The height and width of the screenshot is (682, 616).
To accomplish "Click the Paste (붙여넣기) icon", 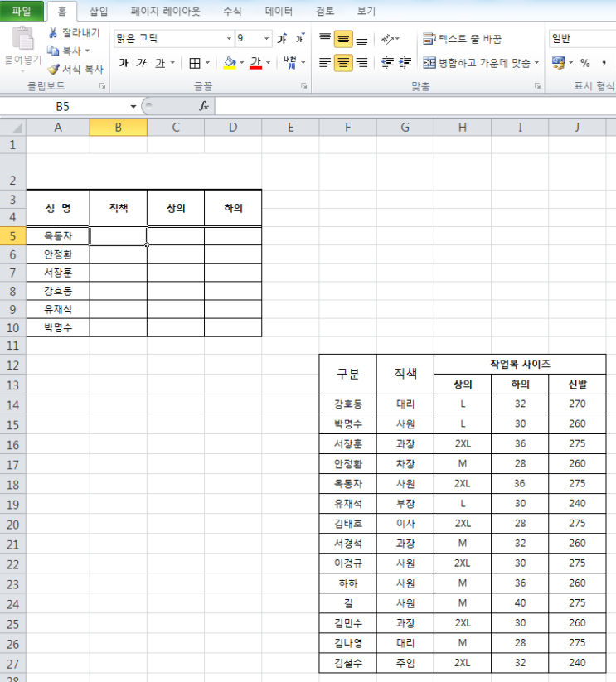I will point(22,39).
